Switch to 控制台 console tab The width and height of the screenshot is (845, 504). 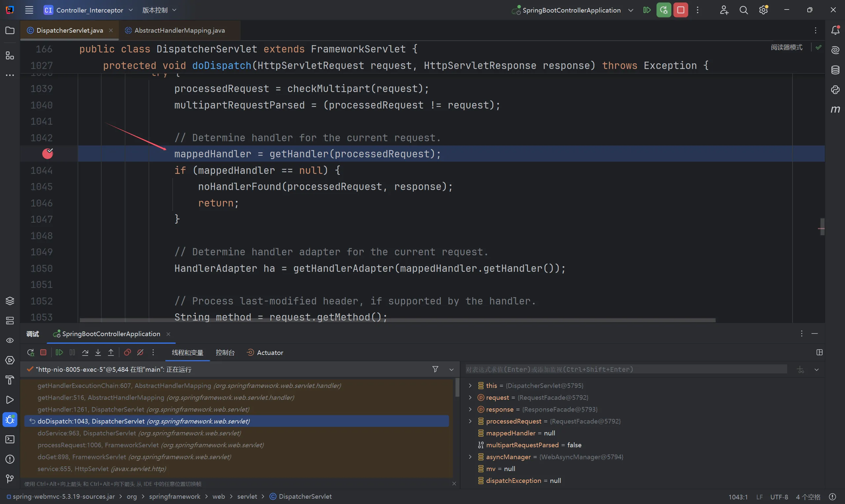225,353
